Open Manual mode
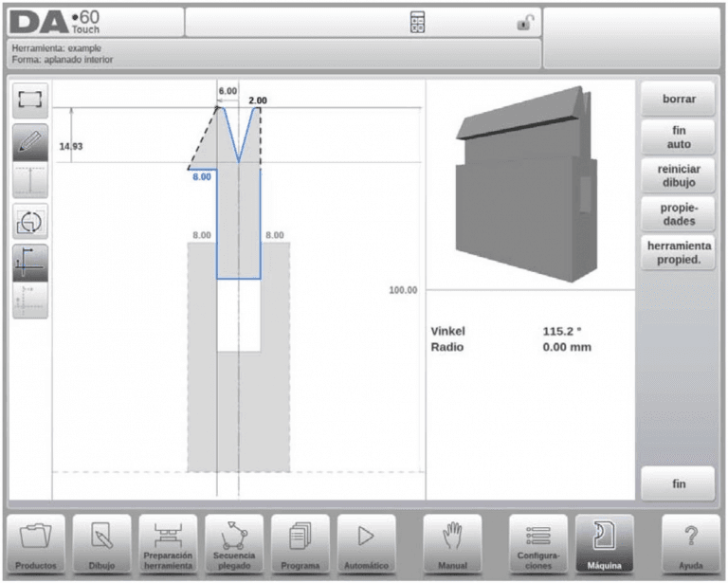This screenshot has width=728, height=583. (x=452, y=544)
